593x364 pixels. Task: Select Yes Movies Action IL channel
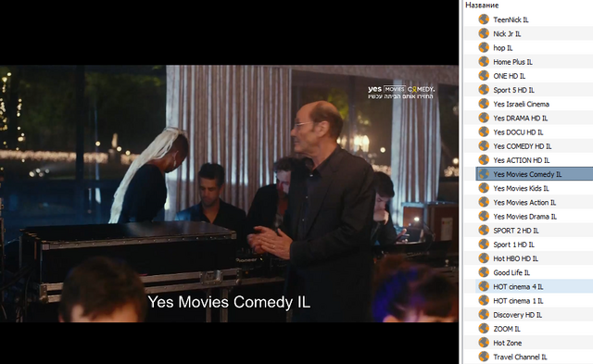(x=524, y=202)
